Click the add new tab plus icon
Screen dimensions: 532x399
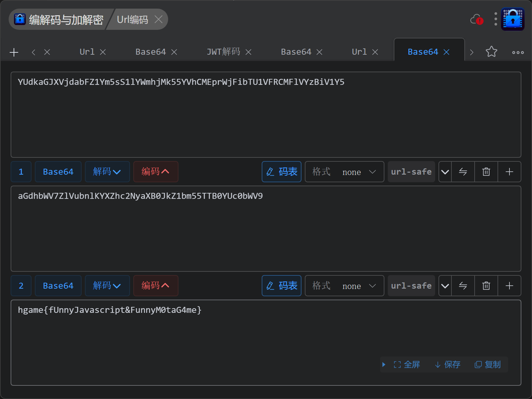(x=14, y=52)
